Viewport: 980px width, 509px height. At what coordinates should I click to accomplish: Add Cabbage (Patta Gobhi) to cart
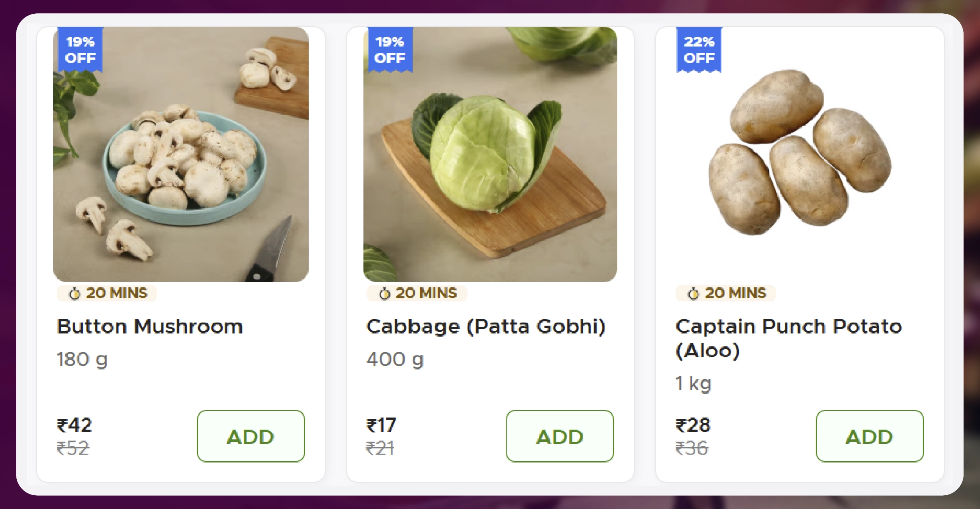pos(560,436)
